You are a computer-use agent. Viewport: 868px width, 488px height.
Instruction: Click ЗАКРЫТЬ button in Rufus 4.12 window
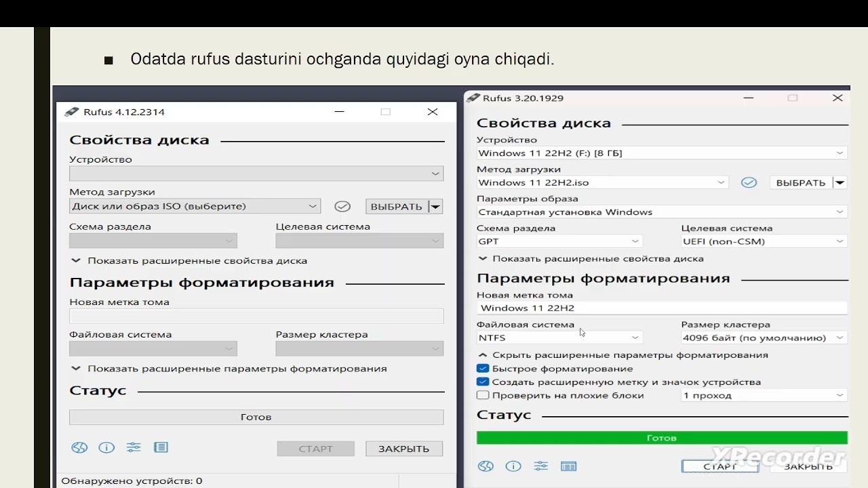[404, 449]
